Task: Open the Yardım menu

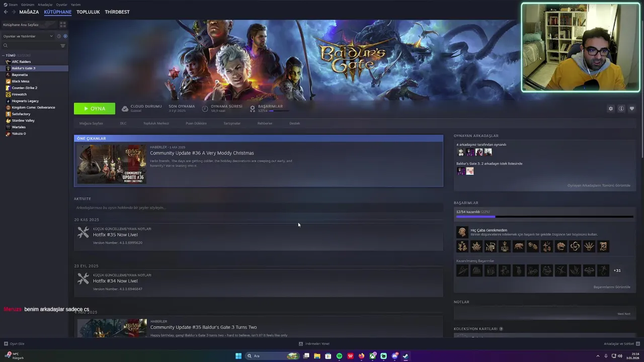Action: pos(75,5)
